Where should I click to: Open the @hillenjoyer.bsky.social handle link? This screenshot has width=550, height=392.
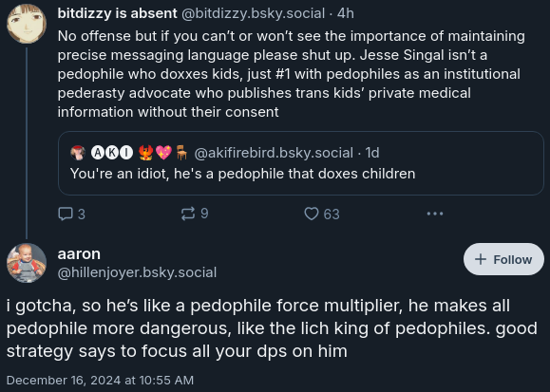(137, 272)
